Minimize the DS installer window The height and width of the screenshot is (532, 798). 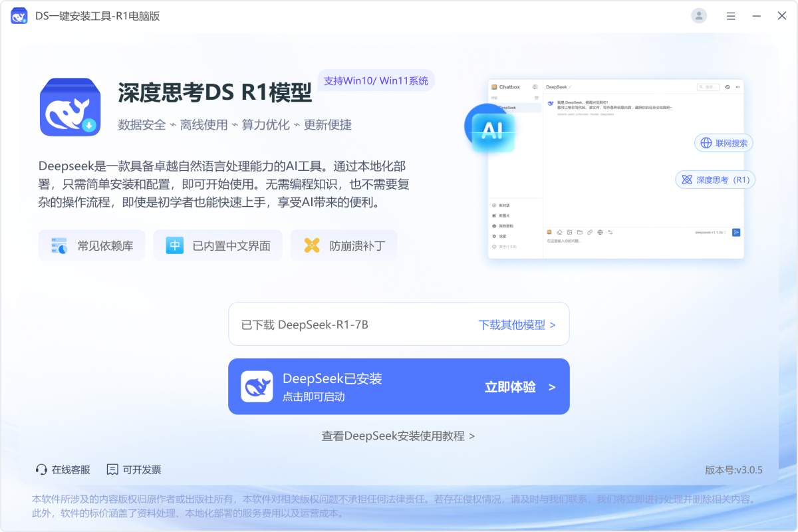[x=756, y=15]
